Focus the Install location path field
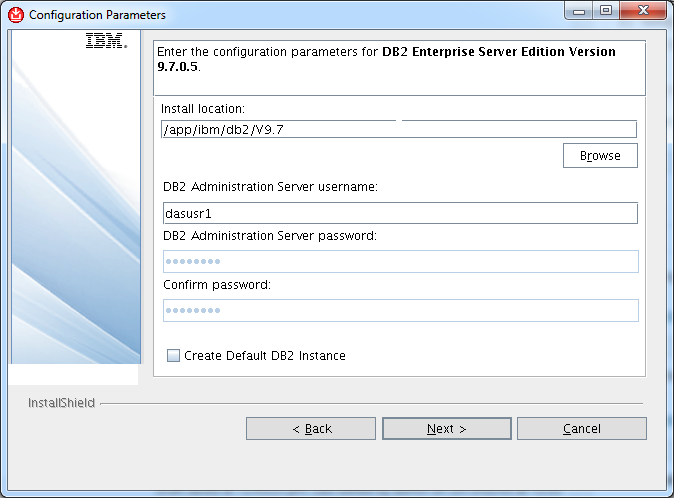 399,129
